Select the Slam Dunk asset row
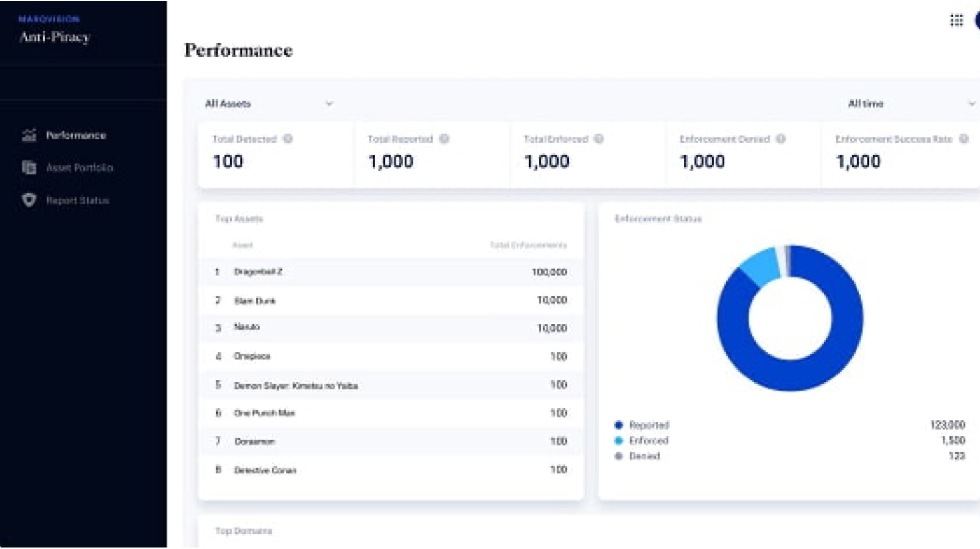This screenshot has height=549, width=980. 391,300
